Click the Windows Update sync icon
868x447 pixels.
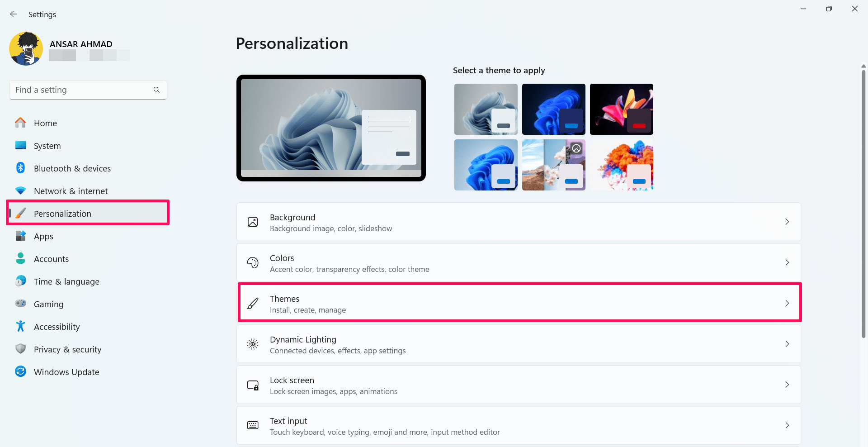pos(21,372)
